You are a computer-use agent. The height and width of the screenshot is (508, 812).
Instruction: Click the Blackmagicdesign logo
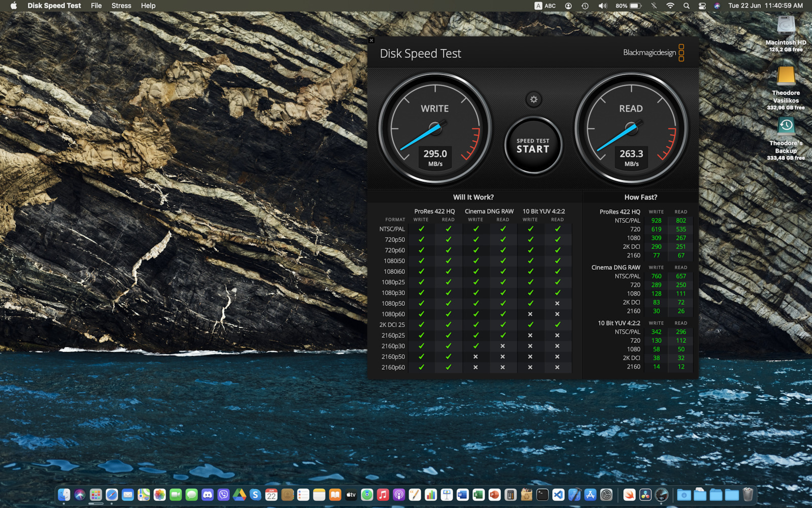[x=654, y=52]
